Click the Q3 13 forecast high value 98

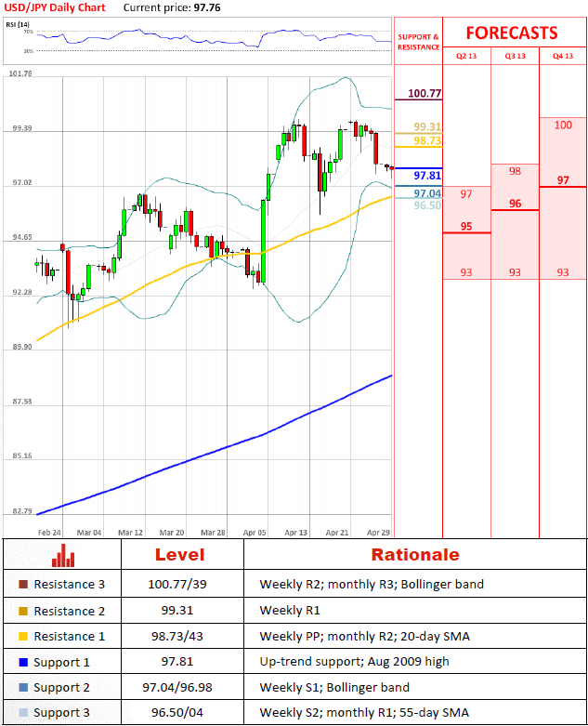515,171
